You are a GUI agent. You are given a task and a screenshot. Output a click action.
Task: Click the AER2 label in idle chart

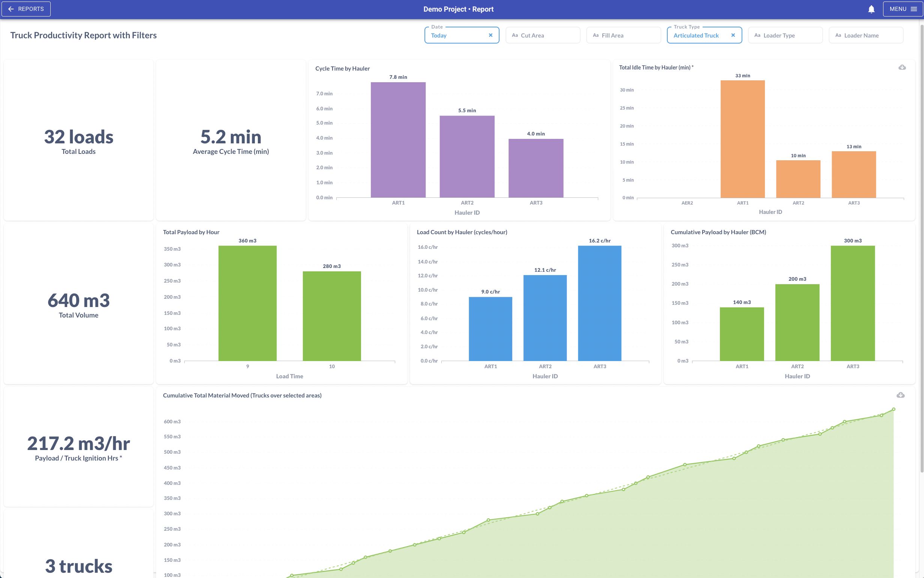pyautogui.click(x=687, y=203)
